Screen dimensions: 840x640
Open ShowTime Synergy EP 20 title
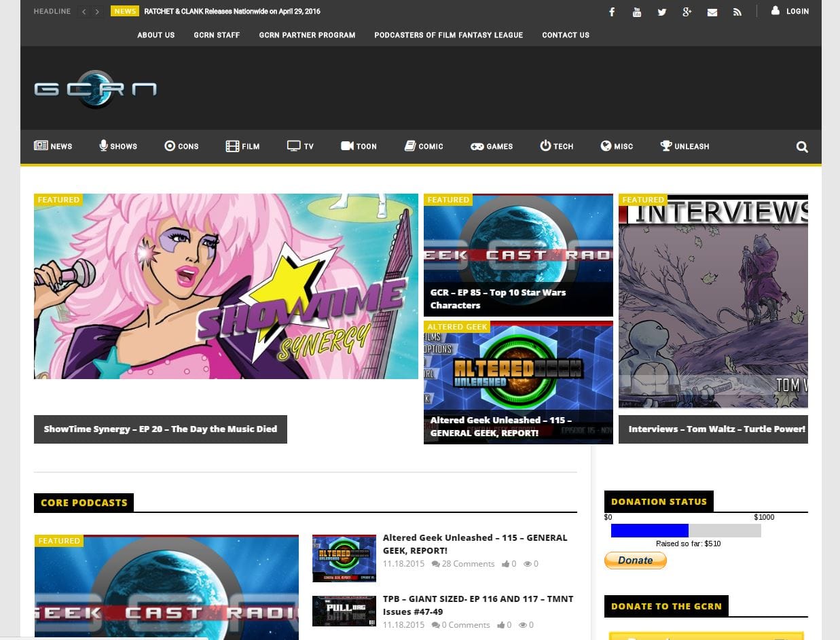pos(160,429)
